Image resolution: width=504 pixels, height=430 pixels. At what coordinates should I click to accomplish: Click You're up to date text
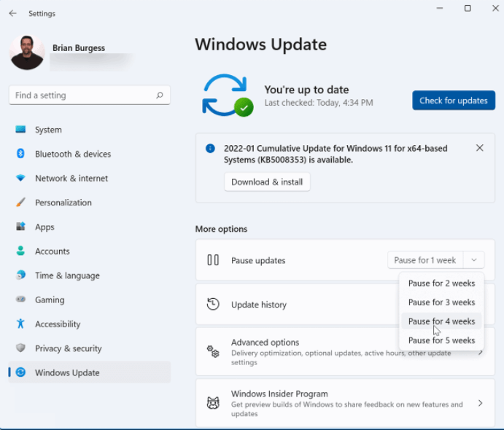pyautogui.click(x=306, y=90)
